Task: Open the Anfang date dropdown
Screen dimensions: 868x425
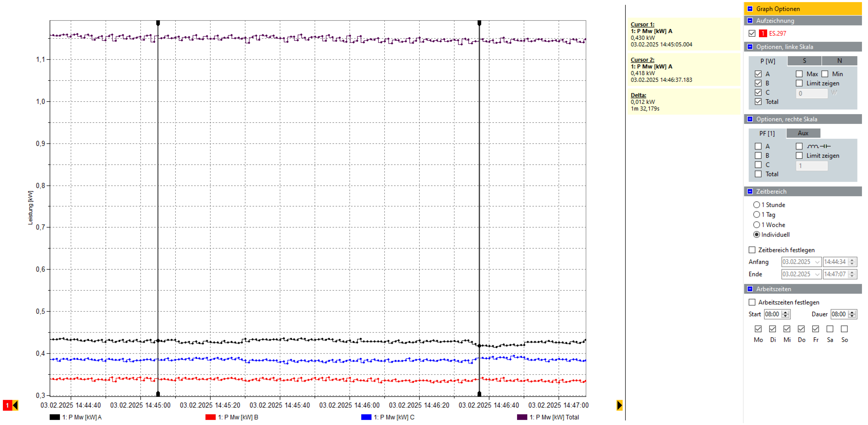Action: pos(817,262)
